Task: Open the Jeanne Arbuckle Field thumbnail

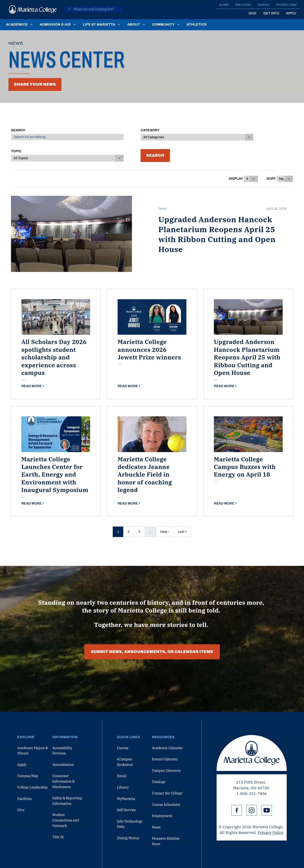Action: click(x=152, y=434)
